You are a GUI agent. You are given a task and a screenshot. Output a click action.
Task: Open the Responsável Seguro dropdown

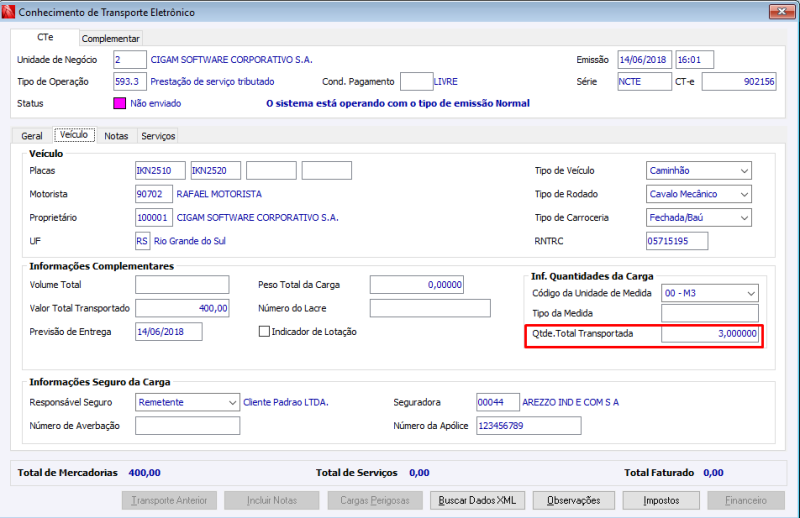click(187, 402)
